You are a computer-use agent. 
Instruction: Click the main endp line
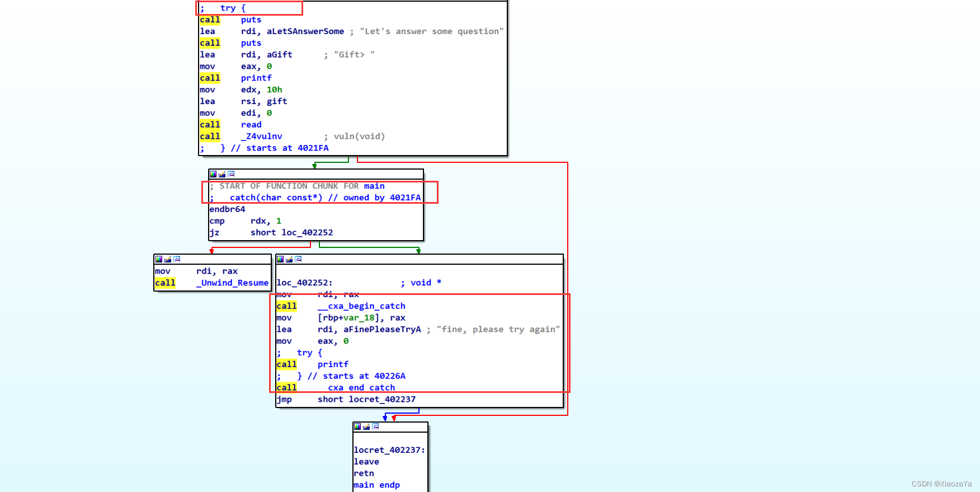point(376,485)
